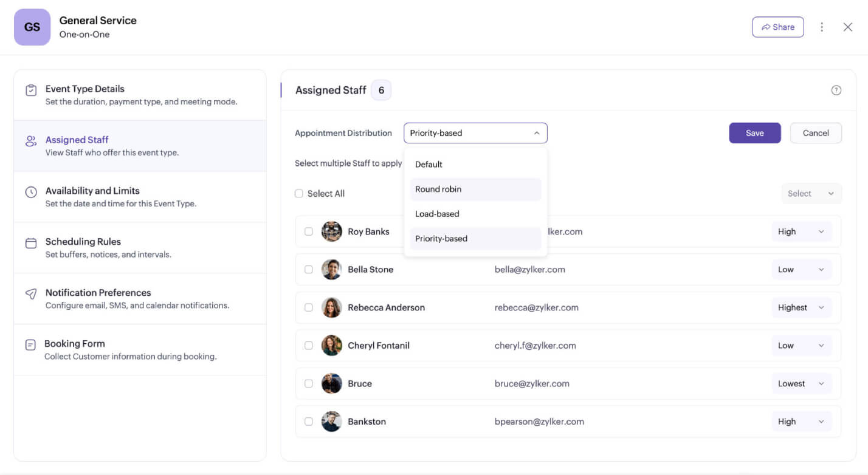Choose Load-based distribution option
Image resolution: width=868 pixels, height=475 pixels.
475,214
